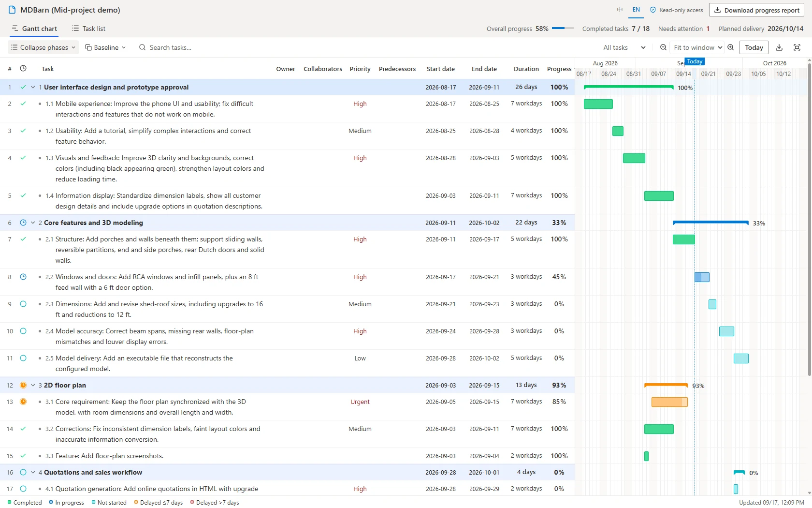The width and height of the screenshot is (812, 508).
Task: Open the Baseline dropdown
Action: click(105, 47)
